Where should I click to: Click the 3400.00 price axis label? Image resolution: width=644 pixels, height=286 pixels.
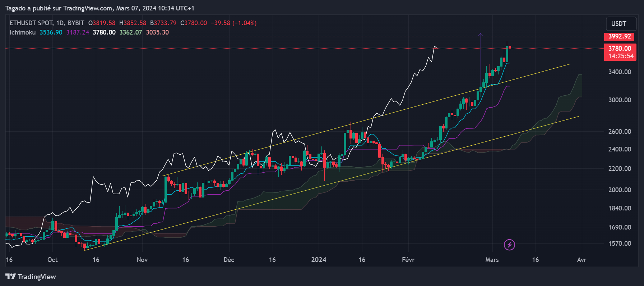tap(620, 72)
